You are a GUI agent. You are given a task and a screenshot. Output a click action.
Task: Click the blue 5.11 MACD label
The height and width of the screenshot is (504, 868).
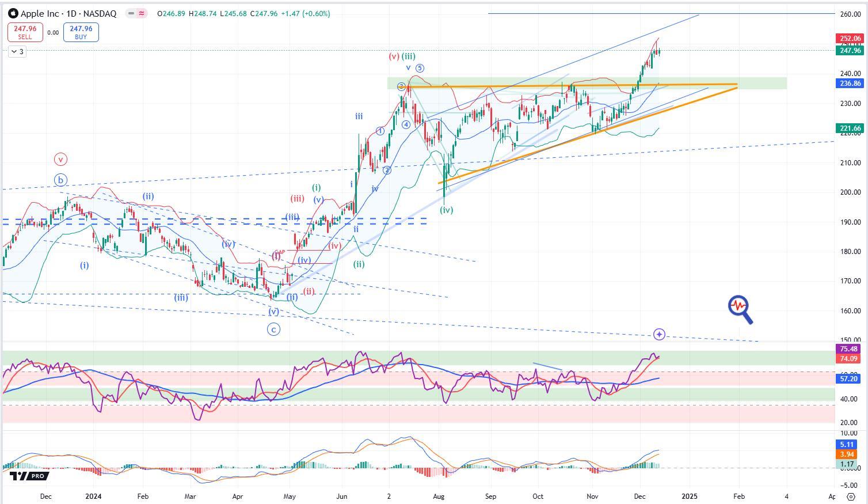(x=846, y=445)
